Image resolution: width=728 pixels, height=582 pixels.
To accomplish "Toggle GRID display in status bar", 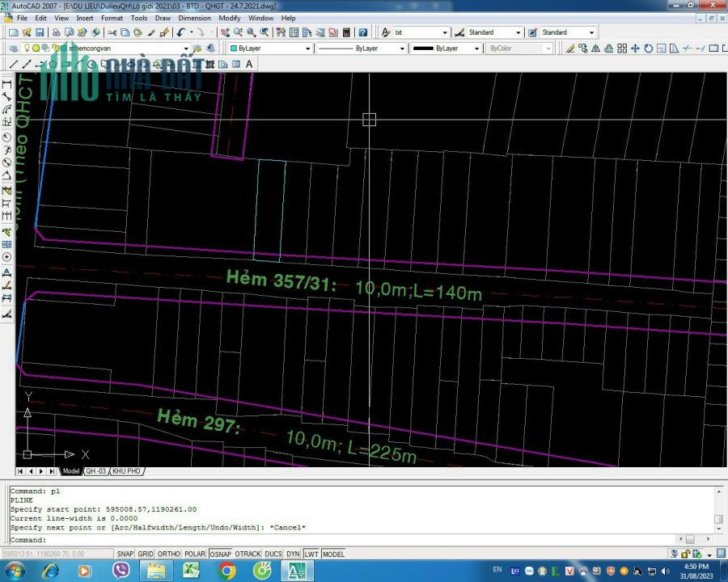I will [146, 554].
